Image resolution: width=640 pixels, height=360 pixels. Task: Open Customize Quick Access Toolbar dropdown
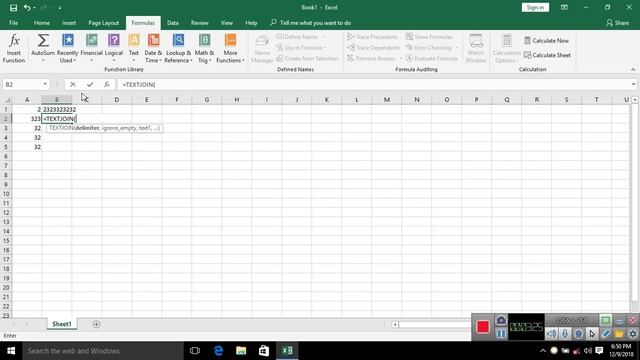(60, 8)
